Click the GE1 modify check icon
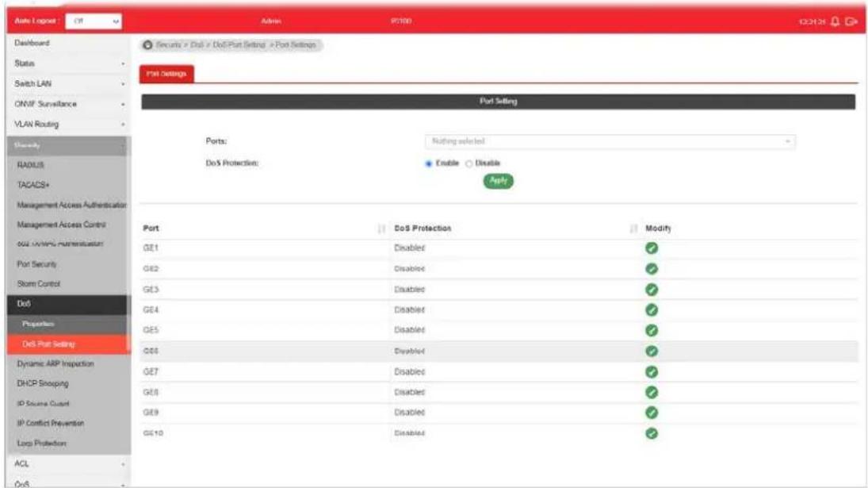Viewport: 868px width, 488px height. [652, 248]
